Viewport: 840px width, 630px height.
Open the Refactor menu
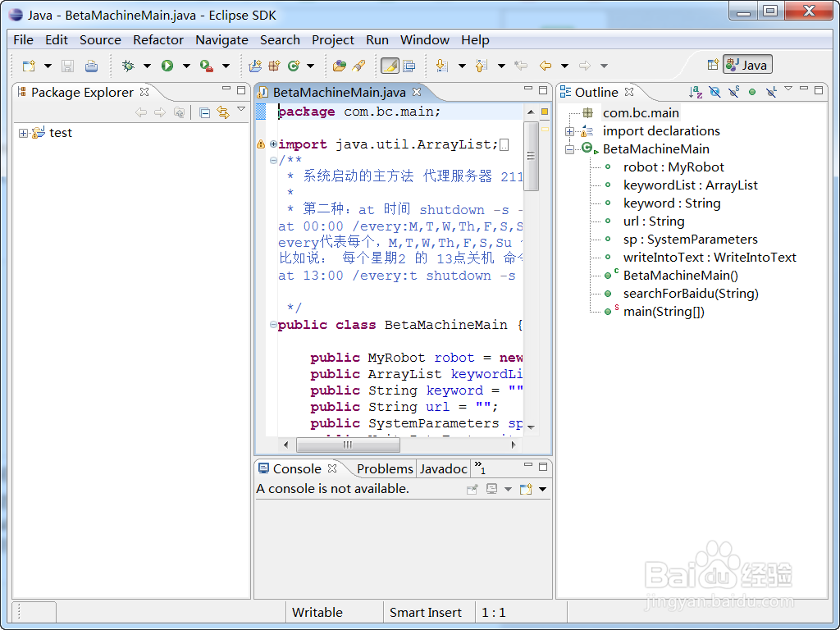(x=158, y=40)
